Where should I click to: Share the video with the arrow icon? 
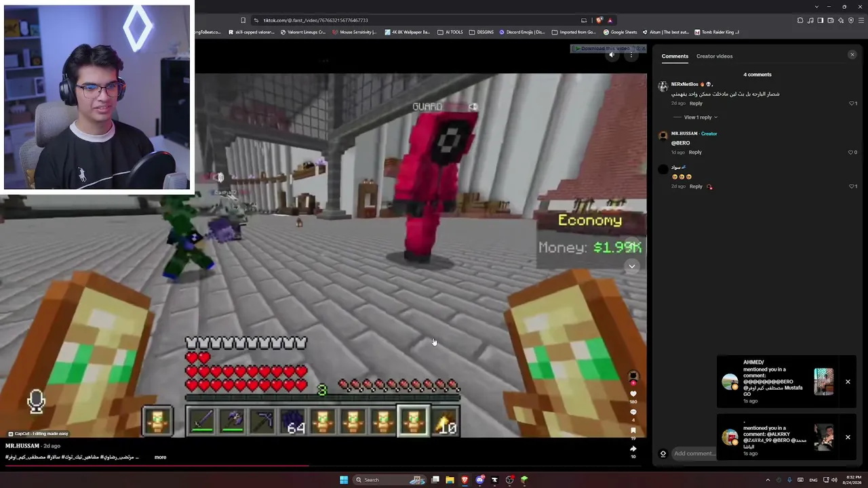(633, 449)
